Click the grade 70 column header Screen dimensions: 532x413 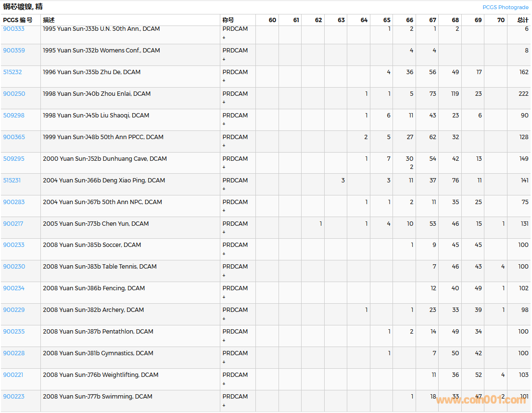tap(501, 20)
